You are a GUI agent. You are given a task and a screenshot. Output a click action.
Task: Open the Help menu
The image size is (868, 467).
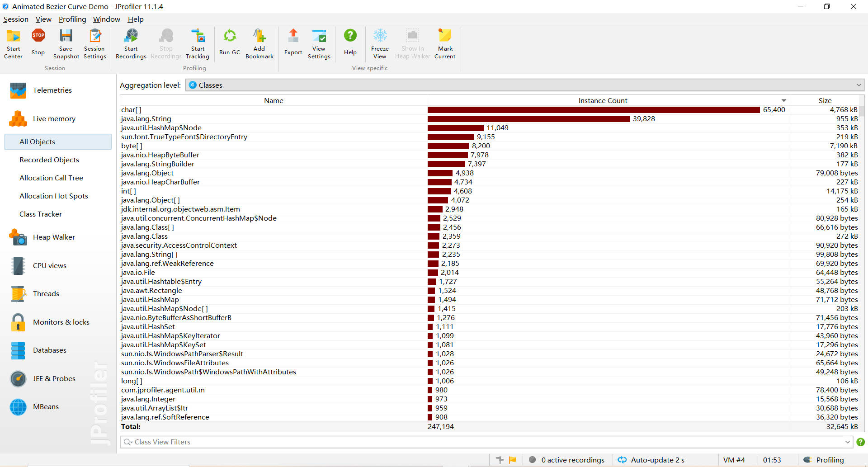(x=136, y=19)
